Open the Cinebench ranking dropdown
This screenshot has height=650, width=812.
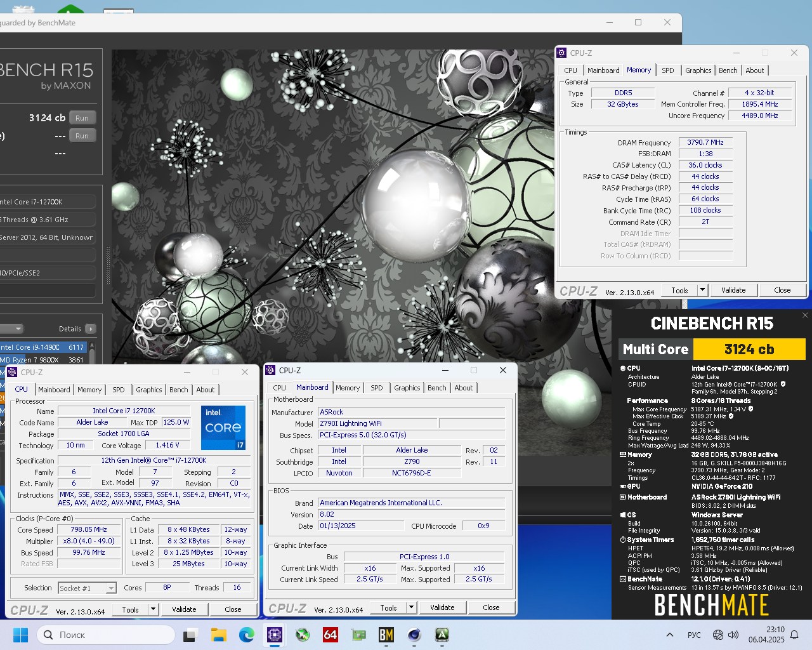click(x=11, y=329)
